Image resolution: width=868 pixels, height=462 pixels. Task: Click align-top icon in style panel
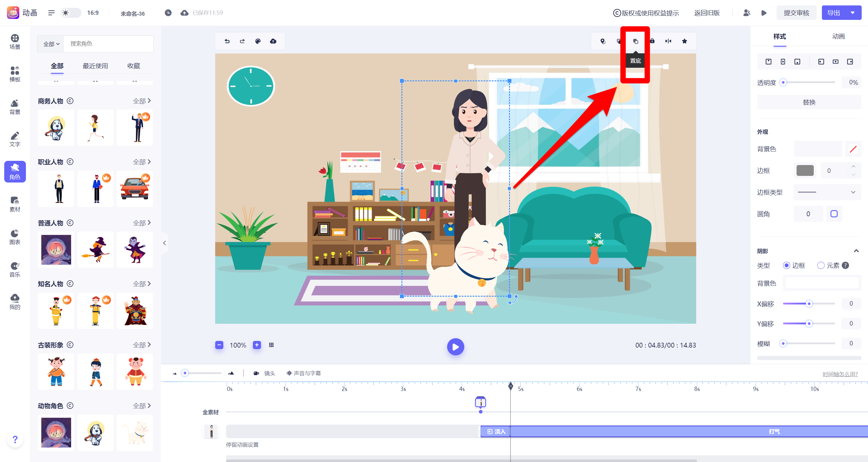click(x=769, y=62)
